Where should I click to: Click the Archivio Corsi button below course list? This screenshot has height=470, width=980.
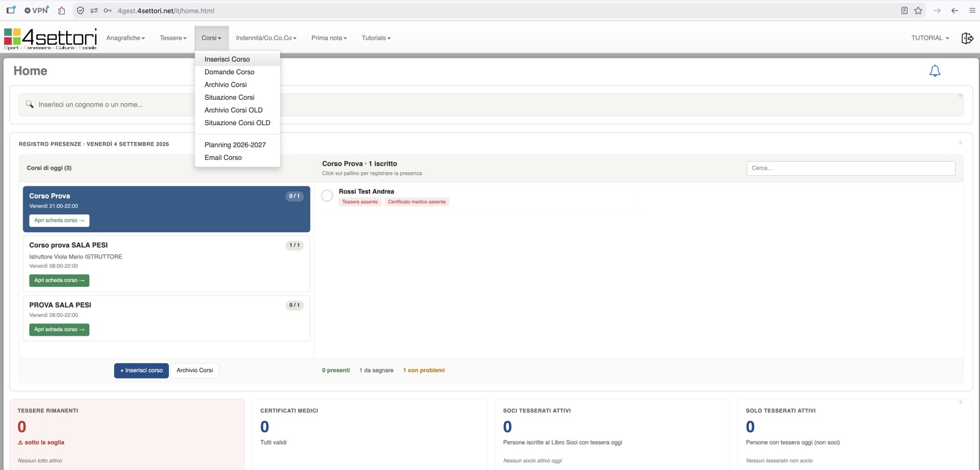[x=195, y=370]
